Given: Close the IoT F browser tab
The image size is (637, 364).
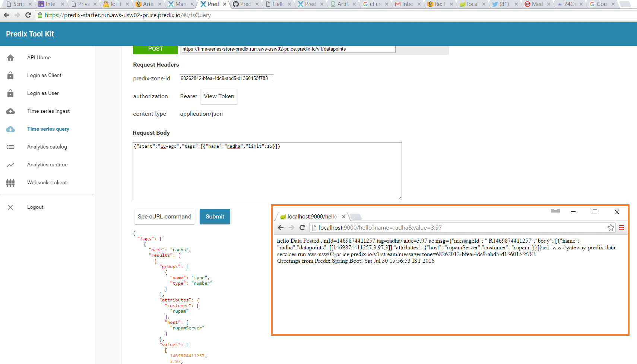Looking at the screenshot, I should pos(127,4).
